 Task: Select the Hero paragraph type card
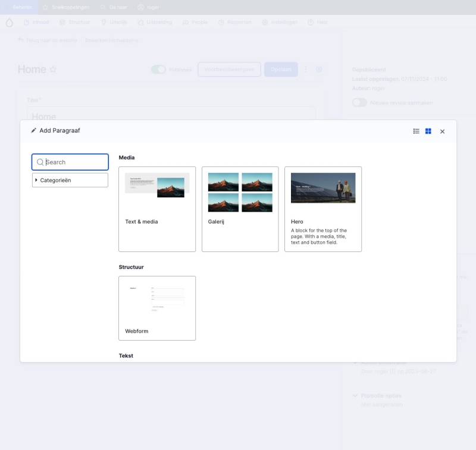pyautogui.click(x=323, y=209)
